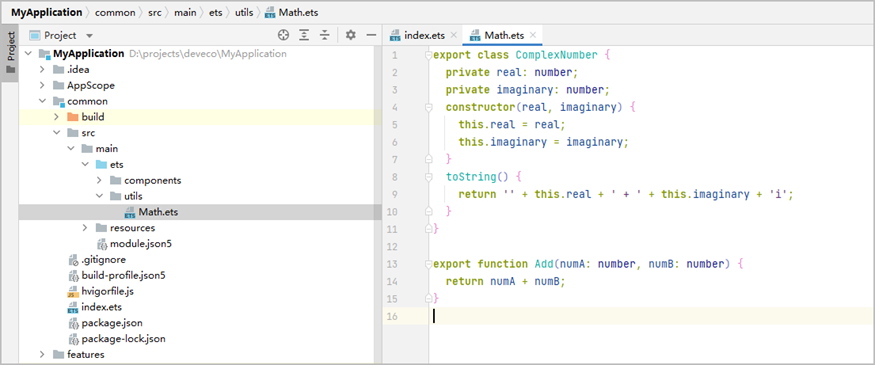875x365 pixels.
Task: Click the module.json5 file icon
Action: 102,244
